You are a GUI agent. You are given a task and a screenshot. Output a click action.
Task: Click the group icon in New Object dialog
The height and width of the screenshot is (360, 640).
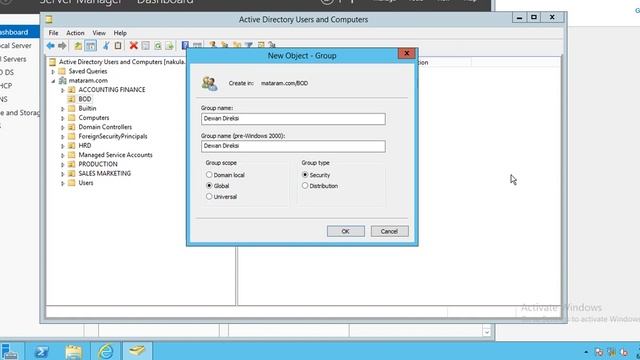pyautogui.click(x=209, y=83)
